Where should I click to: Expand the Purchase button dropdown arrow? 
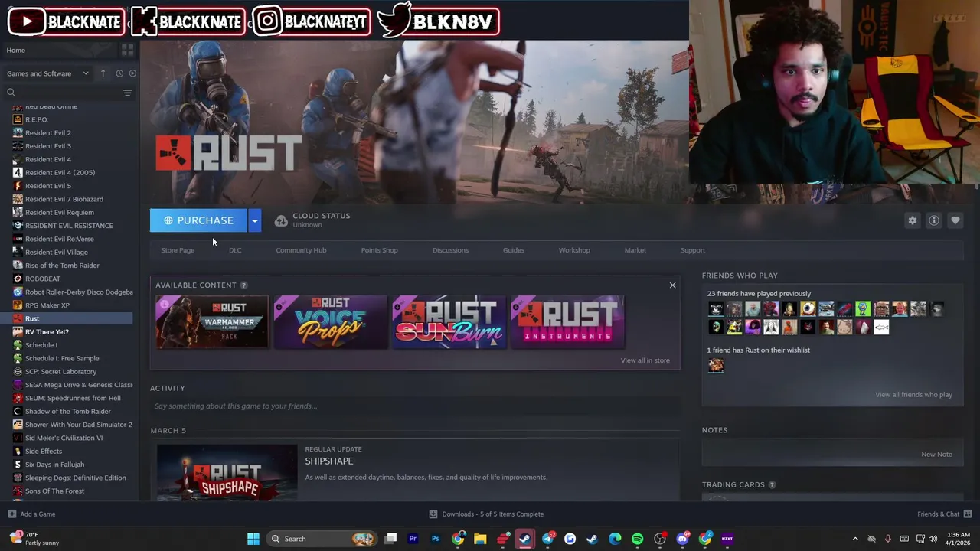pos(255,220)
